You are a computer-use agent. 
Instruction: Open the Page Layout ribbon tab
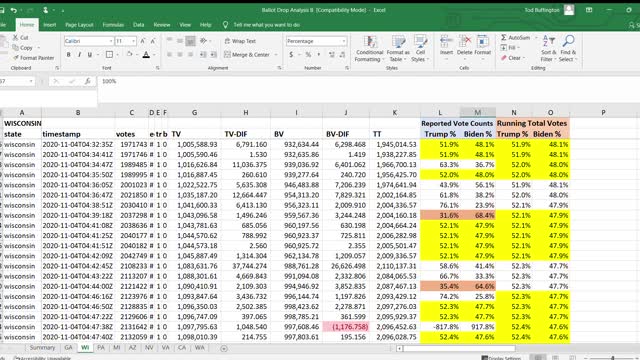(x=79, y=25)
